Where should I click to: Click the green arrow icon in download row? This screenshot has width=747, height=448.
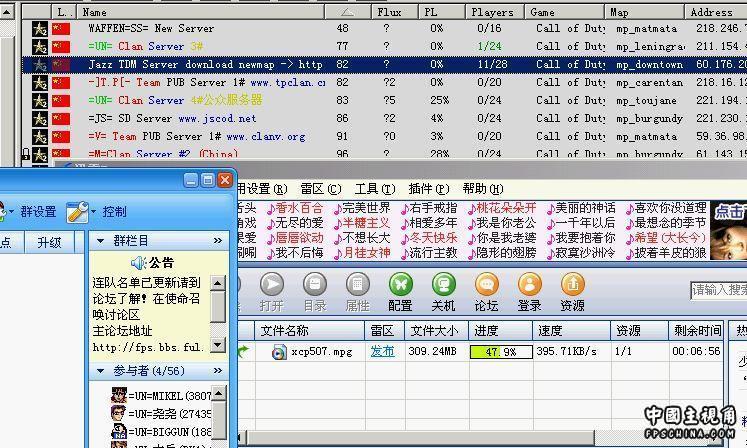point(243,352)
